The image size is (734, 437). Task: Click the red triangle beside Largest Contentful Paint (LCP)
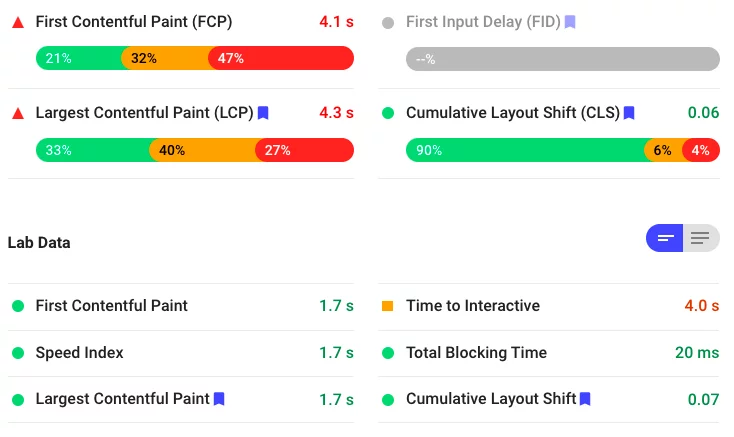18,113
